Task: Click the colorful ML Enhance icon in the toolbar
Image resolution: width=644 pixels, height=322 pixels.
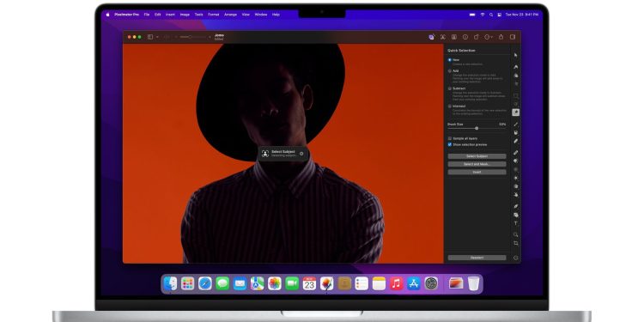Action: (x=431, y=37)
